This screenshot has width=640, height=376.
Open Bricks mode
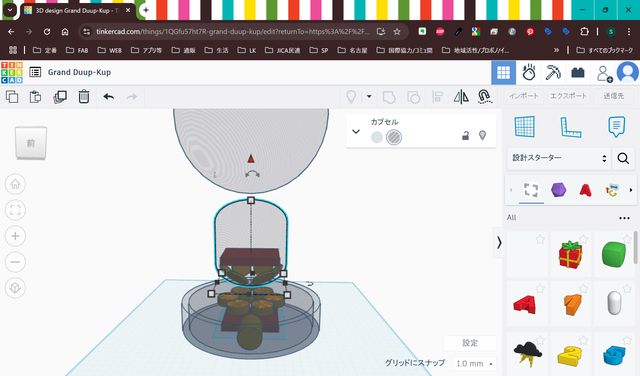click(x=578, y=73)
